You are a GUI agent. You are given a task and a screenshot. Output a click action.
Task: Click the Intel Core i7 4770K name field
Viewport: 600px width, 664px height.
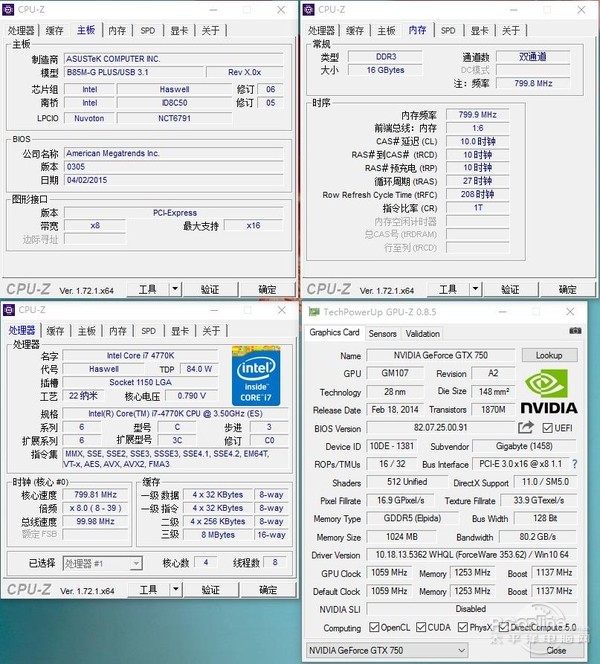[x=140, y=355]
